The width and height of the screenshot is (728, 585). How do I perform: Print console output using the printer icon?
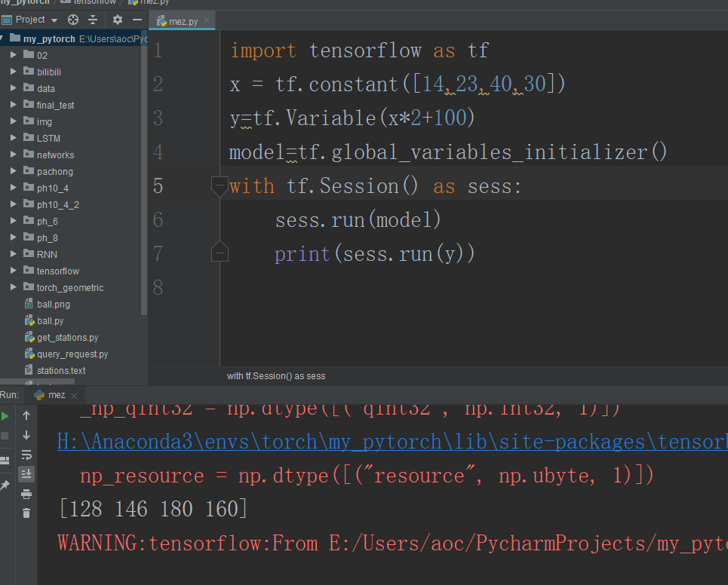point(26,495)
